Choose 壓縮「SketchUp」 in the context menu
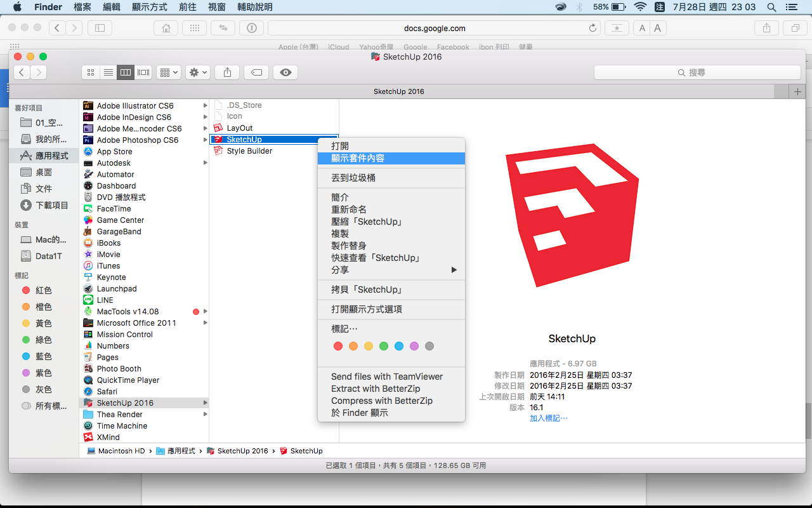Image resolution: width=812 pixels, height=508 pixels. 391,222
